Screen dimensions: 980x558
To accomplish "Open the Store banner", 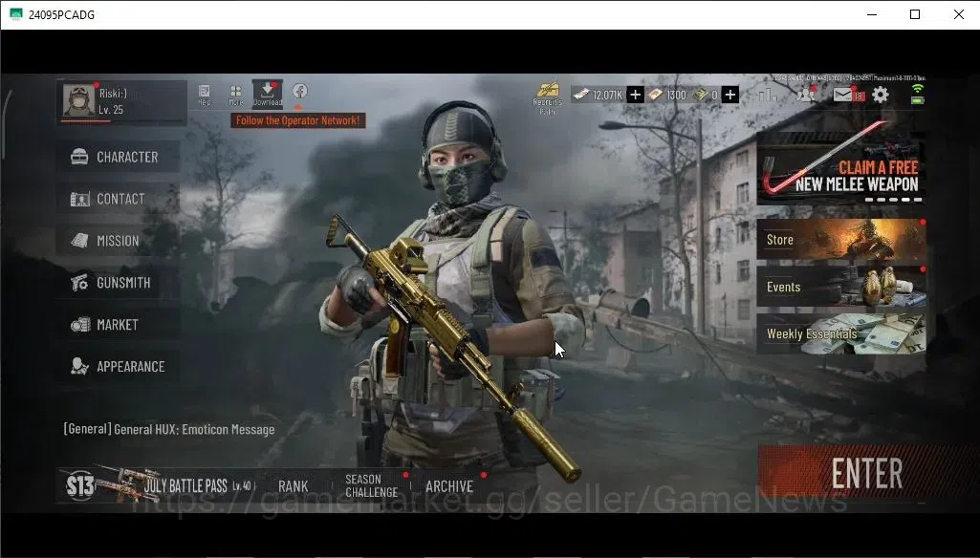I will pyautogui.click(x=841, y=239).
